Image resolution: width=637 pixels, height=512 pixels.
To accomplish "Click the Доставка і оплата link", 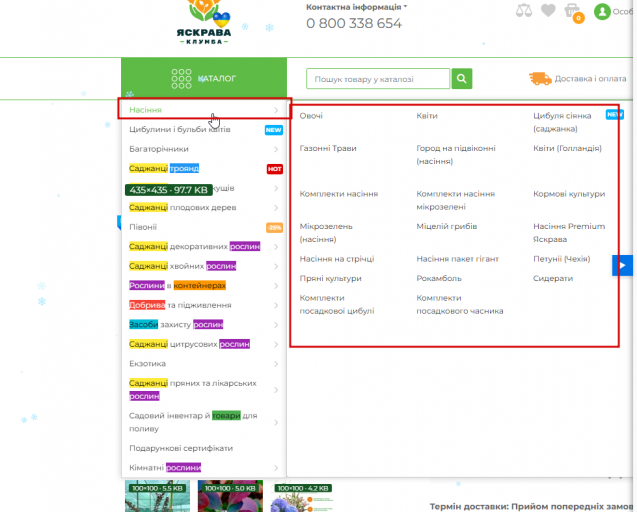I will click(590, 79).
